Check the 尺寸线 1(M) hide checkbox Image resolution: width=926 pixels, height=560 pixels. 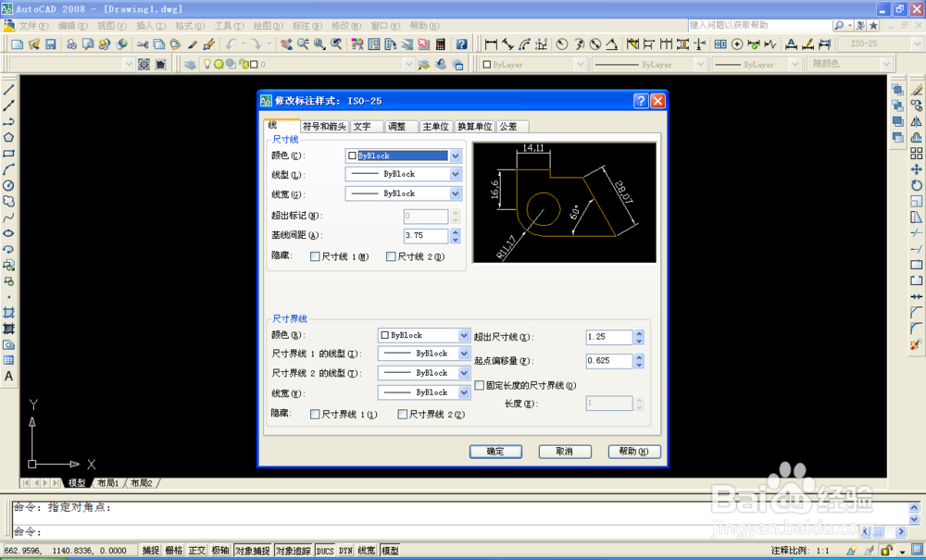316,256
